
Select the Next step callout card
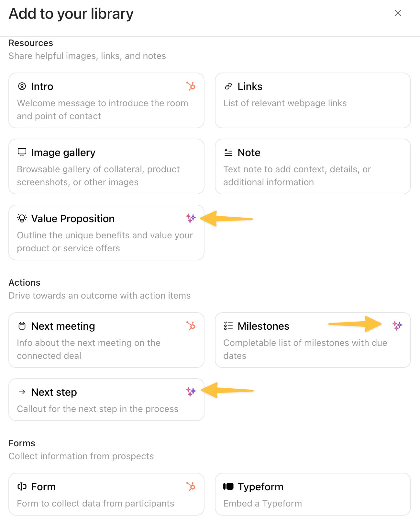coord(106,400)
